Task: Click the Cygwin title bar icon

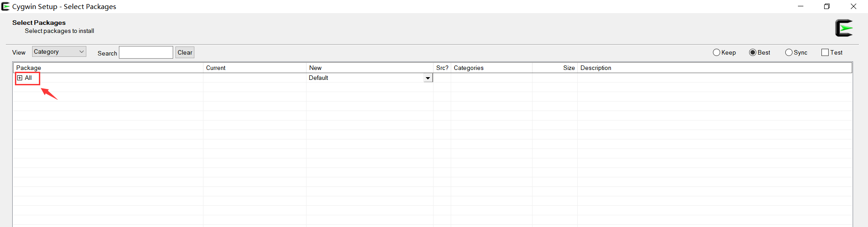Action: (5, 6)
